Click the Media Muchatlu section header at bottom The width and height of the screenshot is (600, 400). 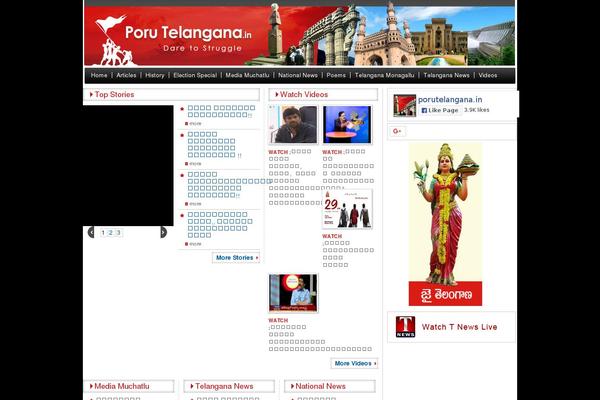click(129, 386)
